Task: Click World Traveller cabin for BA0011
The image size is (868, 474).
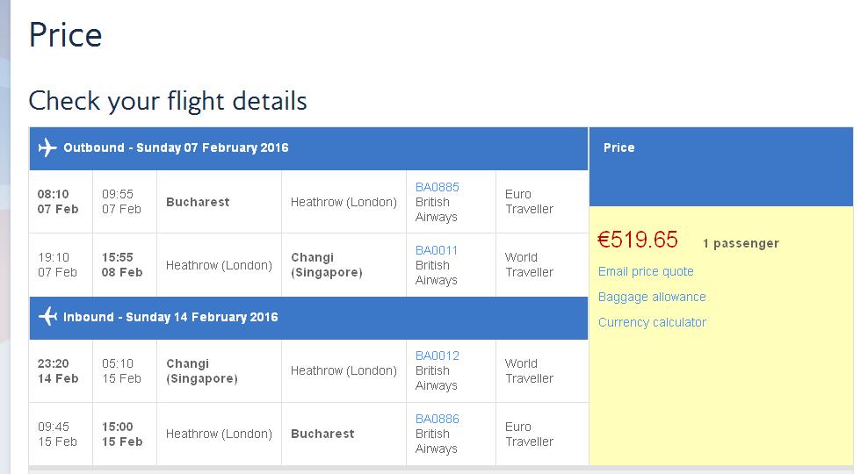Action: [529, 265]
